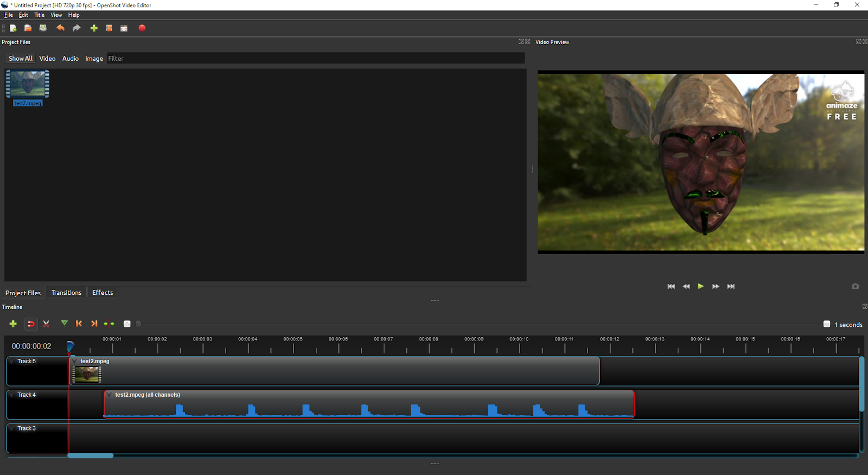Filter project files by Image
This screenshot has height=475, width=868.
(x=94, y=59)
